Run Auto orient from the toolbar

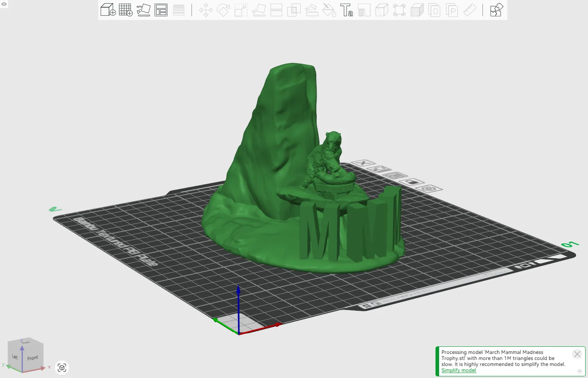click(143, 10)
